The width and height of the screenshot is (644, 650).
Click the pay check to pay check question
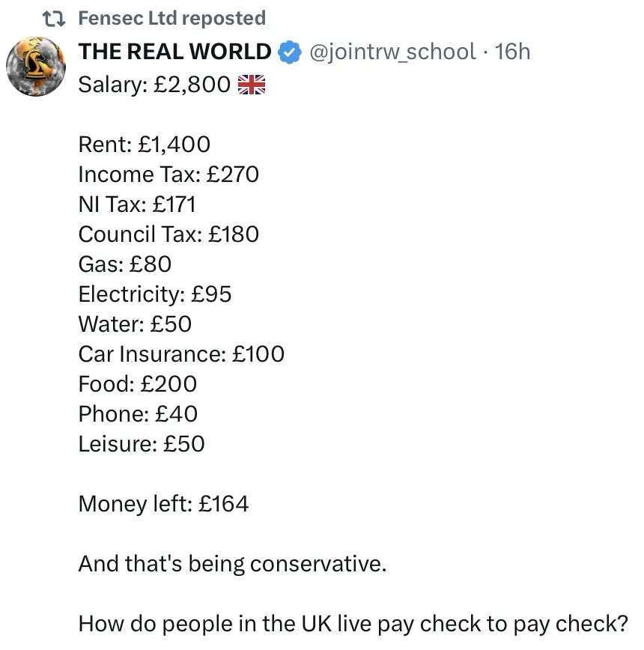(353, 623)
